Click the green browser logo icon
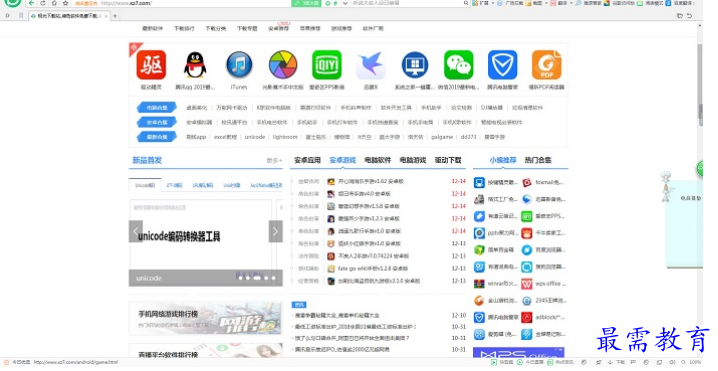This screenshot has height=371, width=718. (x=12, y=2)
